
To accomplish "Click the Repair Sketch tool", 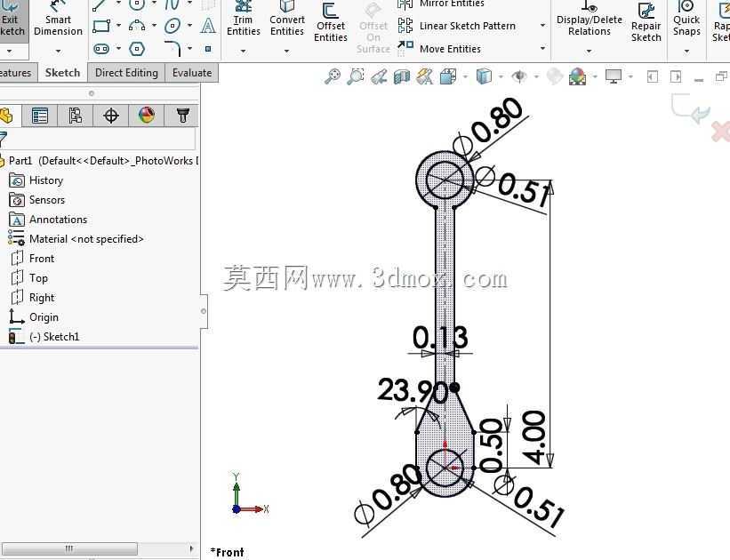I will [646, 23].
